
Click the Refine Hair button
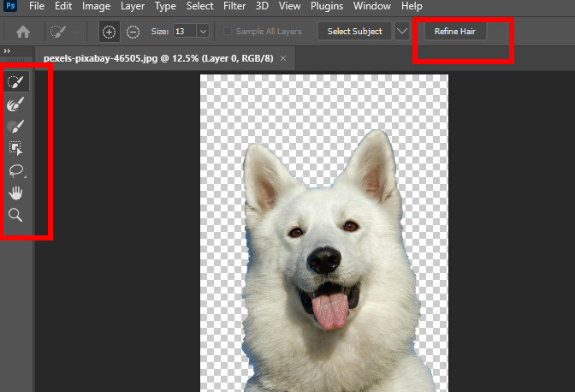(x=455, y=31)
